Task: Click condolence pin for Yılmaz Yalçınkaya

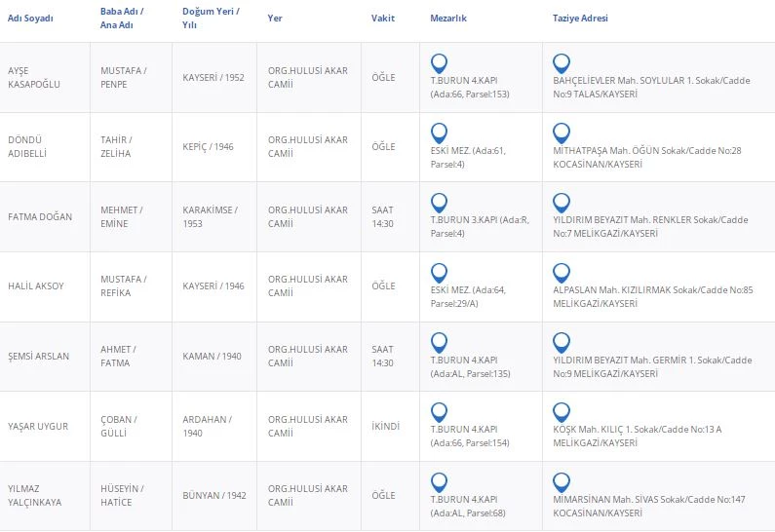Action: pyautogui.click(x=561, y=481)
